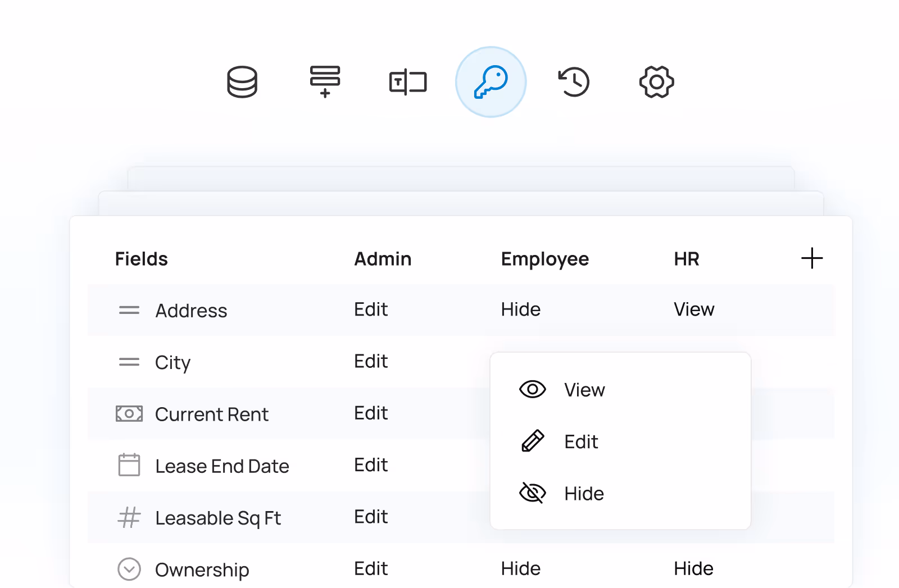Click the HR column header
The width and height of the screenshot is (899, 588).
pyautogui.click(x=687, y=259)
